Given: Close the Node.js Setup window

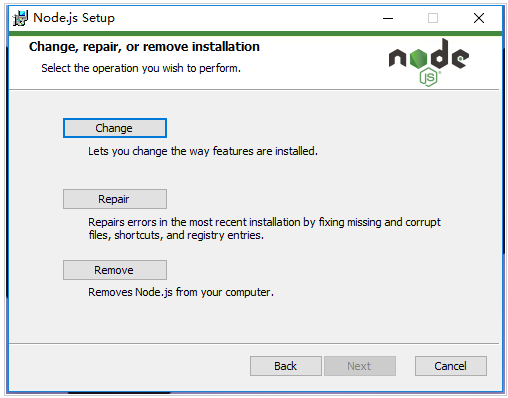Looking at the screenshot, I should point(479,18).
